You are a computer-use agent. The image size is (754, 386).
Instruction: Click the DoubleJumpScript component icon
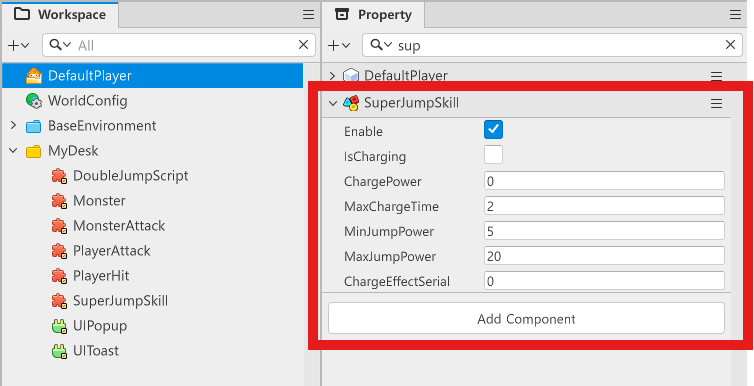[59, 176]
